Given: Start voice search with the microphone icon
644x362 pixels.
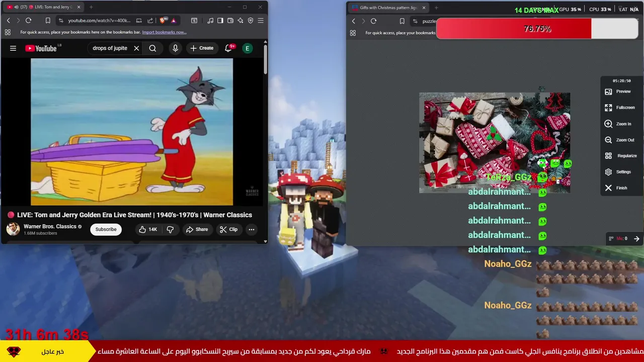Looking at the screenshot, I should point(175,48).
